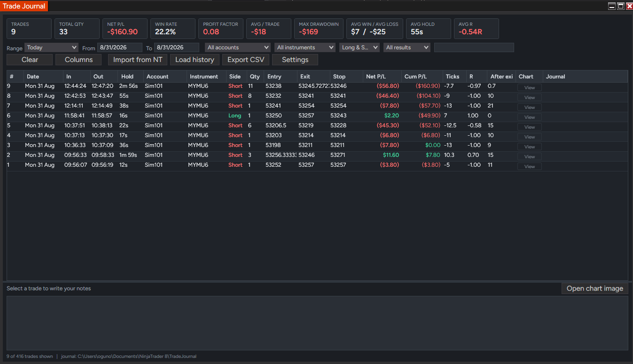Click Import from NT button

pos(138,60)
